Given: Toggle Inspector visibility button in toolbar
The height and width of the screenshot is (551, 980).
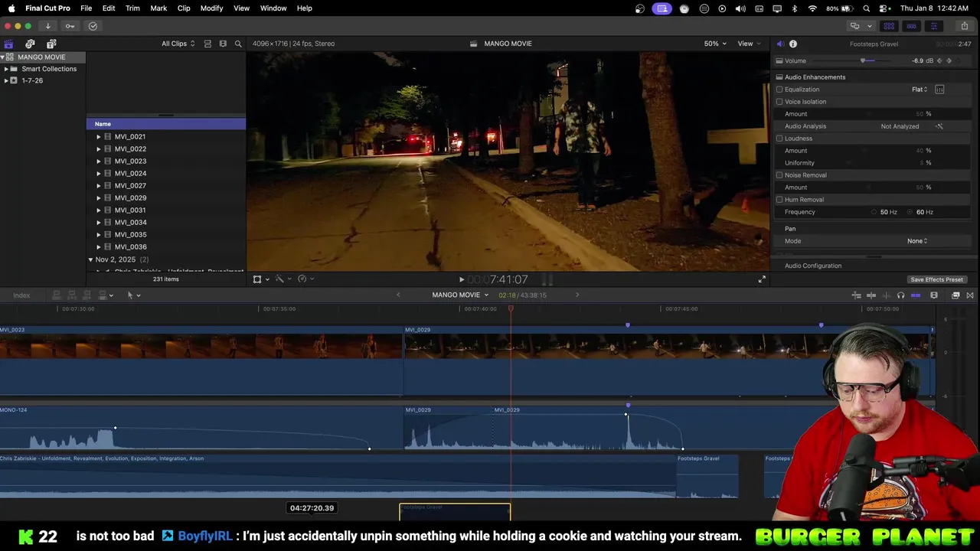Looking at the screenshot, I should 933,26.
